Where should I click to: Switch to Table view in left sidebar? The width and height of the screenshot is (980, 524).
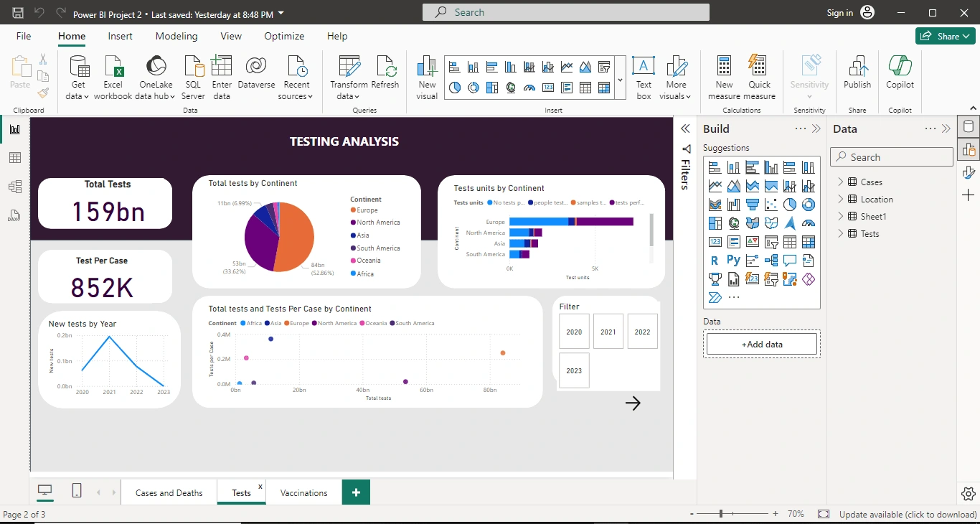(15, 158)
